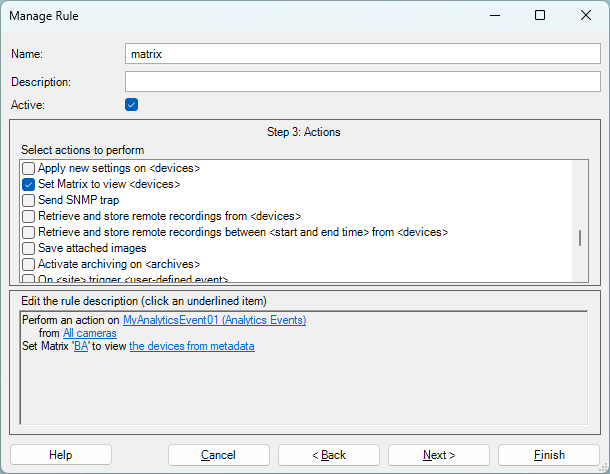Go to previous step with Back

329,455
